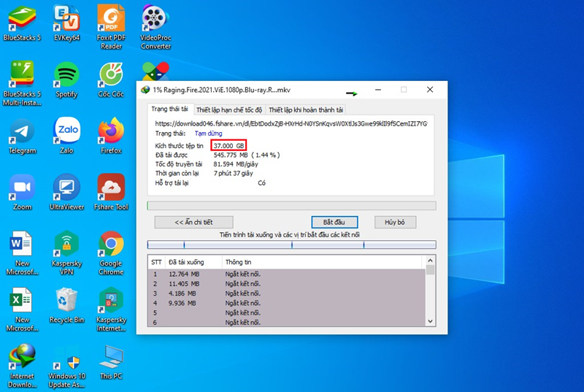Open Foxit PDF Reader shortcut

point(111,27)
